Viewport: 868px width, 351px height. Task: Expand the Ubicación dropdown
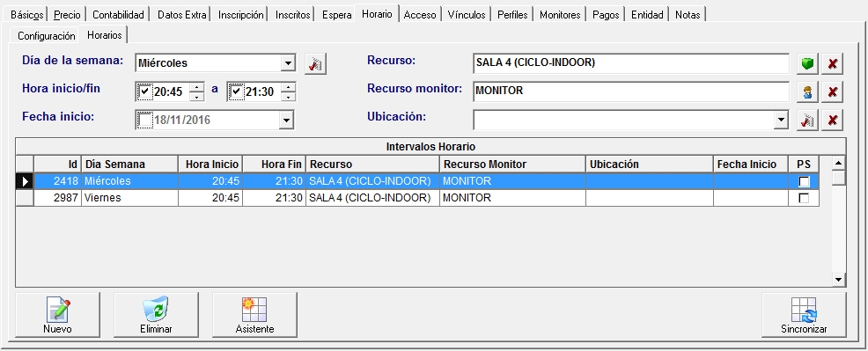click(x=781, y=120)
